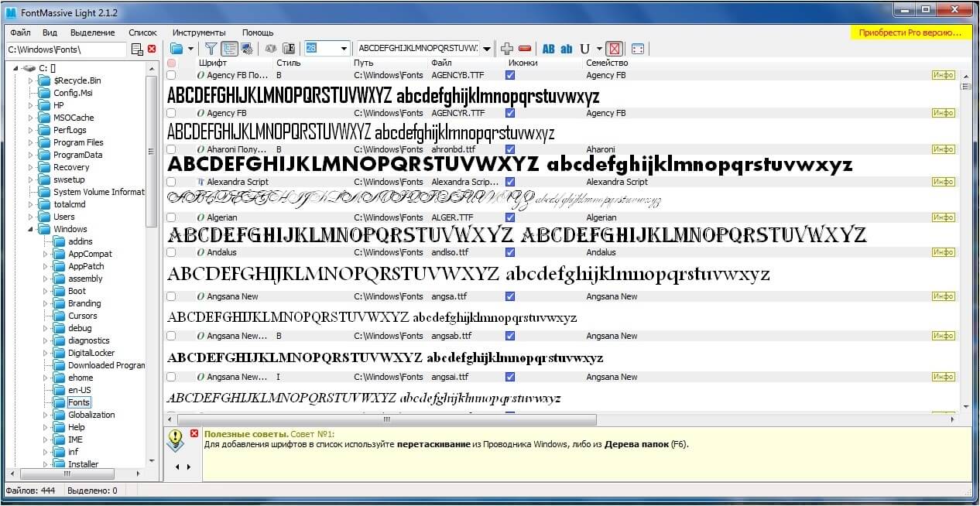
Task: Click the framed letter F icon
Action: point(289,49)
